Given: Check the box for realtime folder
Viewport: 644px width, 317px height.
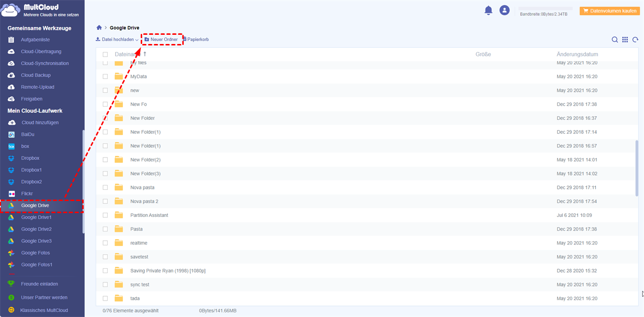Looking at the screenshot, I should [105, 243].
